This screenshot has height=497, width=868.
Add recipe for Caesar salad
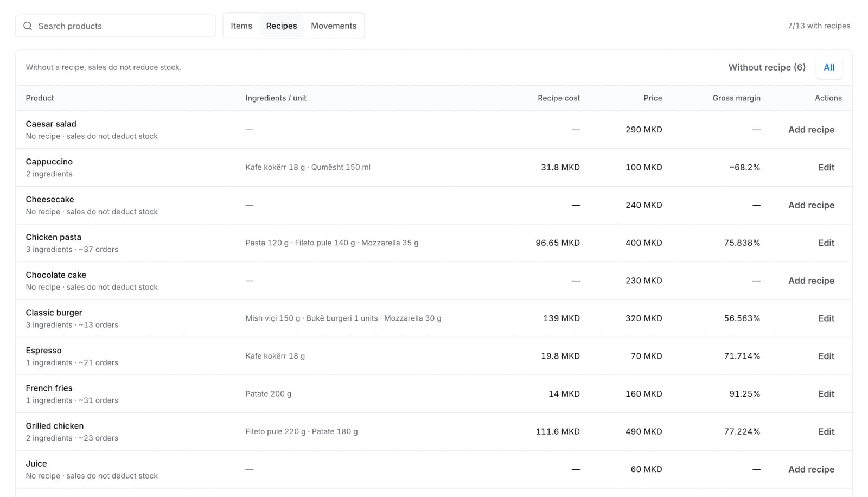tap(811, 130)
